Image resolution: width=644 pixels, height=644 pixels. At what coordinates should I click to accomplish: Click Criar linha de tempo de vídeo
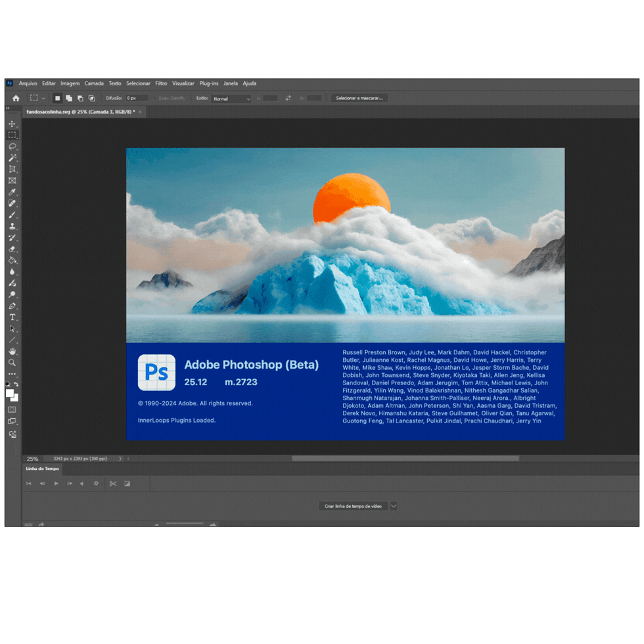354,506
